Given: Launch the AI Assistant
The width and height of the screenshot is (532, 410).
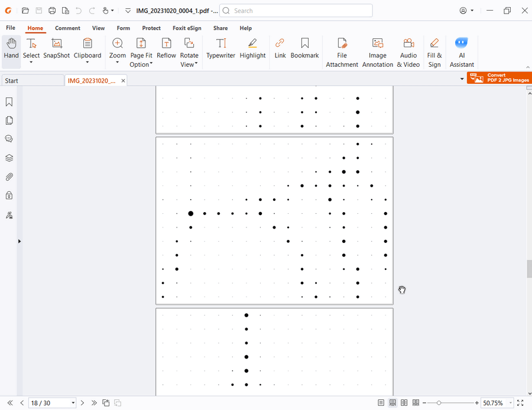Looking at the screenshot, I should pos(462,53).
